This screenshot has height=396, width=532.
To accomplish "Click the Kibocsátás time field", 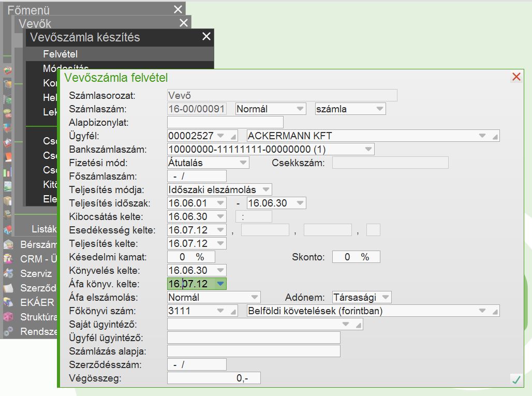I will (254, 216).
